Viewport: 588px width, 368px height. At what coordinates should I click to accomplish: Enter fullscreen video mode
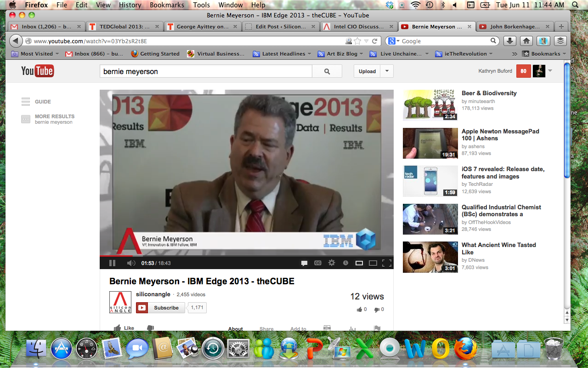tap(387, 263)
